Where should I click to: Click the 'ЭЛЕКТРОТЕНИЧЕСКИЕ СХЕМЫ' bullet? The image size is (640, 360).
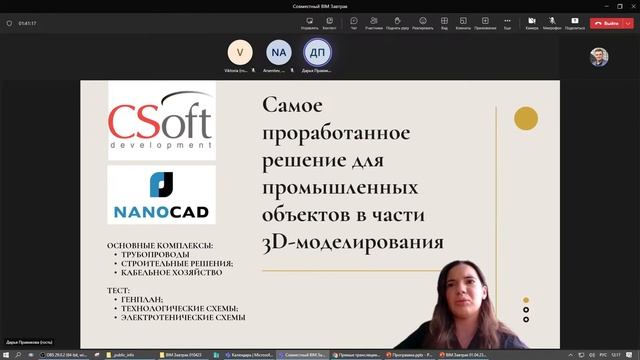point(183,318)
